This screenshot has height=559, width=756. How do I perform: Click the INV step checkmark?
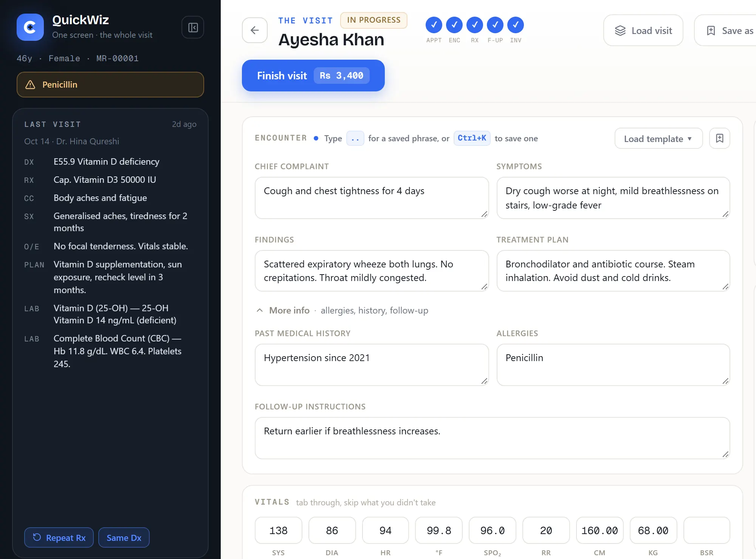pos(516,25)
